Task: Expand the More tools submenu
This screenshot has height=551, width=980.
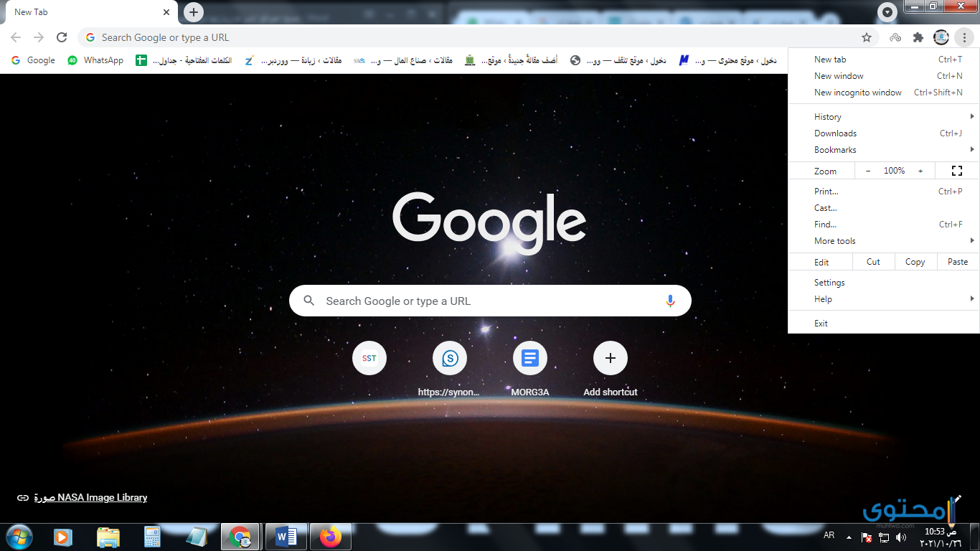Action: (x=884, y=241)
